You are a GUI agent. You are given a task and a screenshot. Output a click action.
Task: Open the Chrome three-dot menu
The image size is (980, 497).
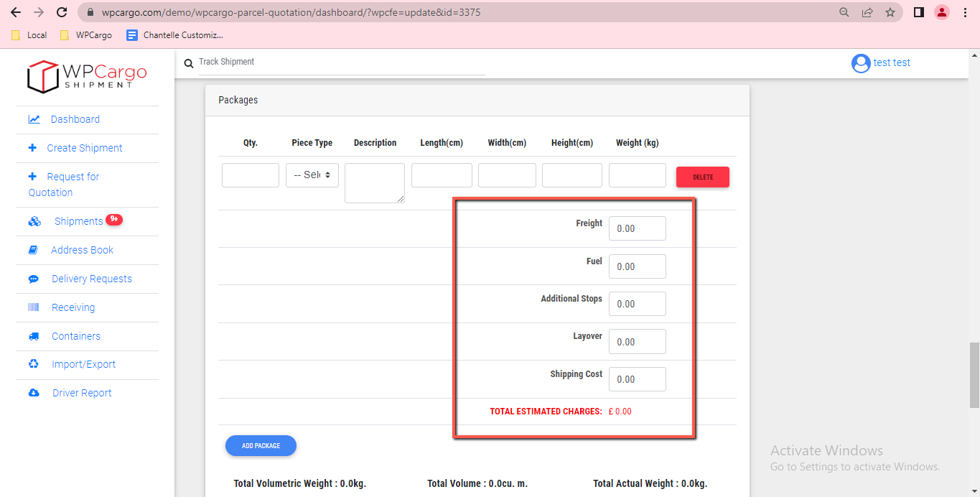tap(965, 12)
